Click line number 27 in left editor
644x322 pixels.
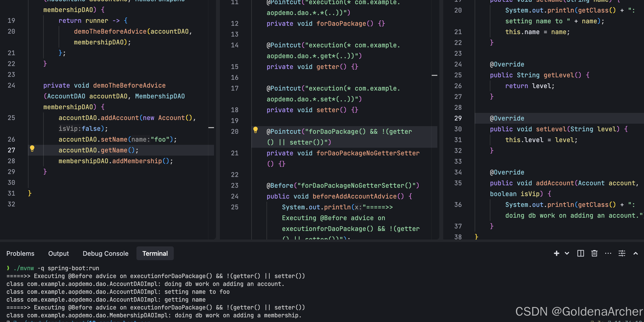11,150
